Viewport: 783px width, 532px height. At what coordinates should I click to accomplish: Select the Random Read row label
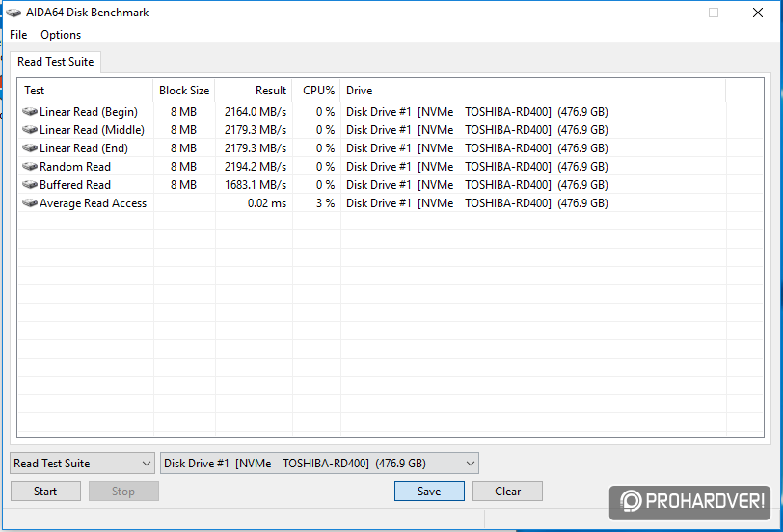coord(75,167)
